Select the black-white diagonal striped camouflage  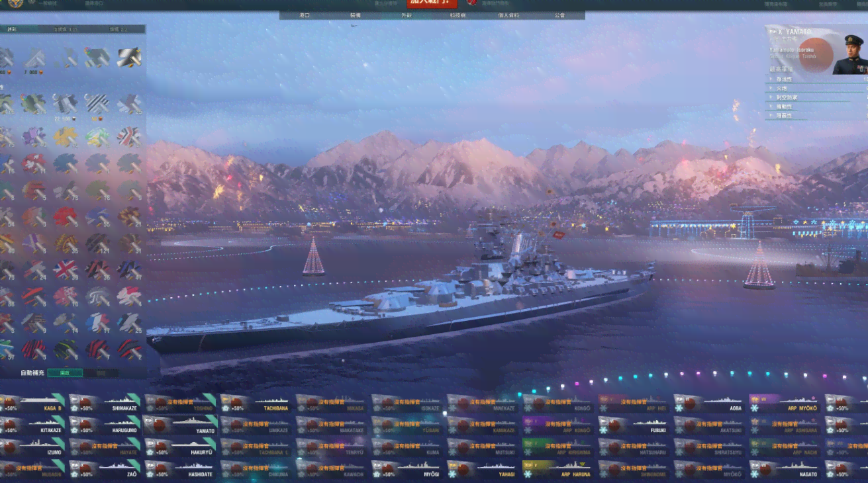click(x=97, y=103)
